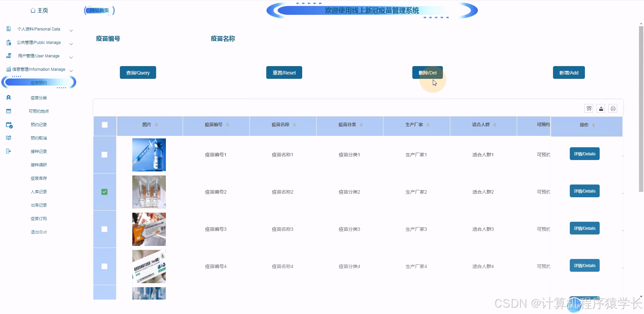Check the select-all checkbox in table header
The height and width of the screenshot is (314, 644).
click(x=104, y=124)
